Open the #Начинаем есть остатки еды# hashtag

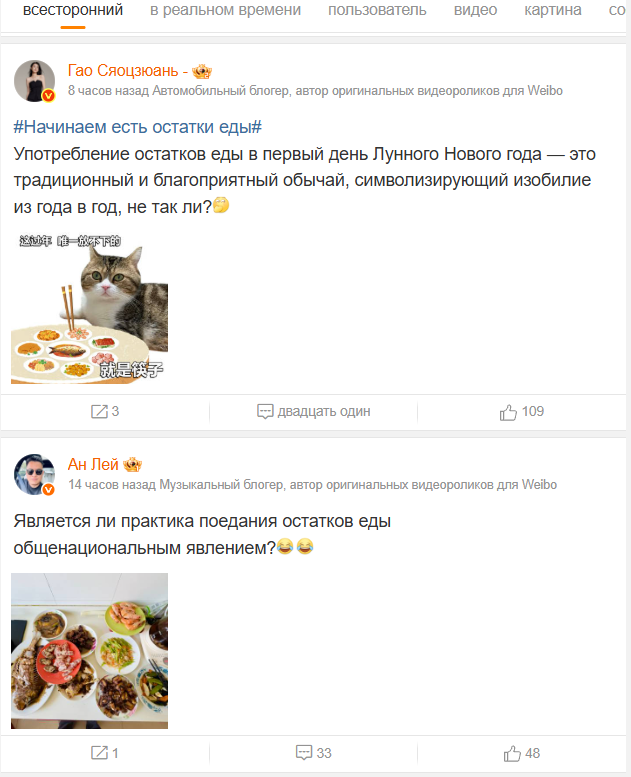point(137,127)
